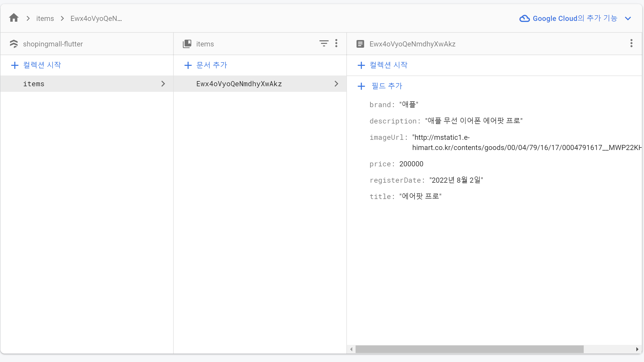Click the items collection icon in header

tap(187, 44)
